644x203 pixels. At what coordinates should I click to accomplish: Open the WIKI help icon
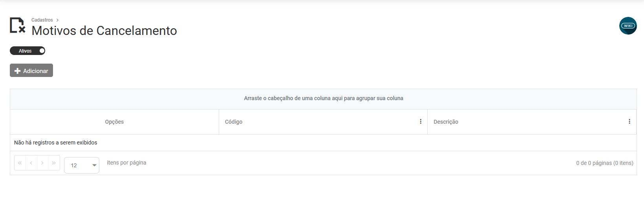click(x=628, y=26)
